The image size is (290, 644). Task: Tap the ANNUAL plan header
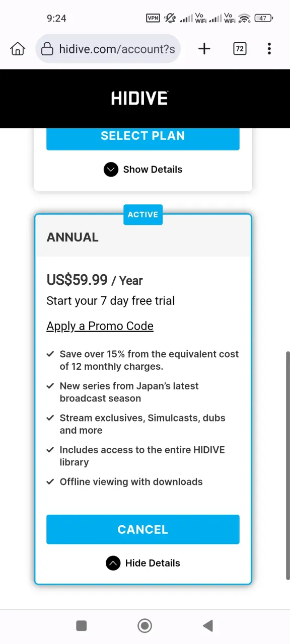[143, 237]
